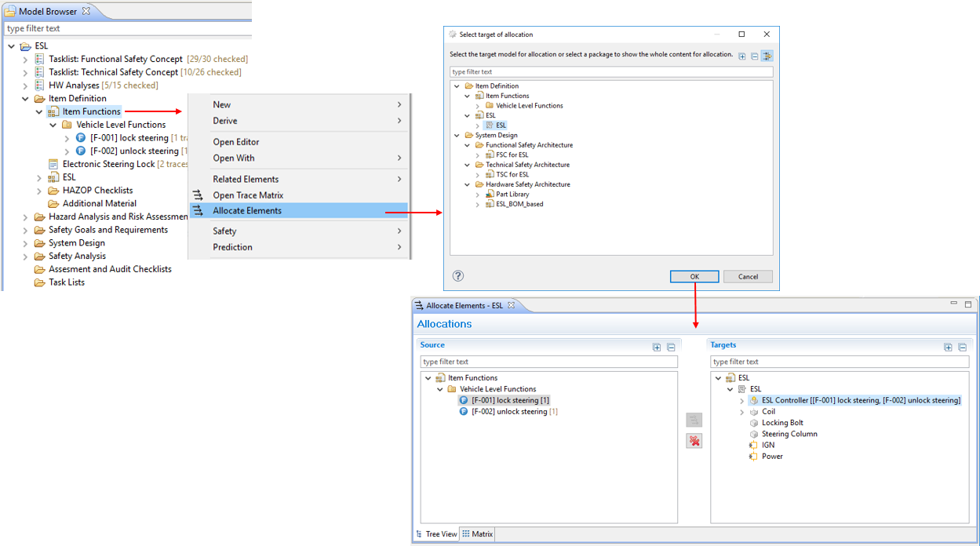Viewport: 980px width, 546px height.
Task: Switch to the Matrix tab
Action: click(477, 534)
